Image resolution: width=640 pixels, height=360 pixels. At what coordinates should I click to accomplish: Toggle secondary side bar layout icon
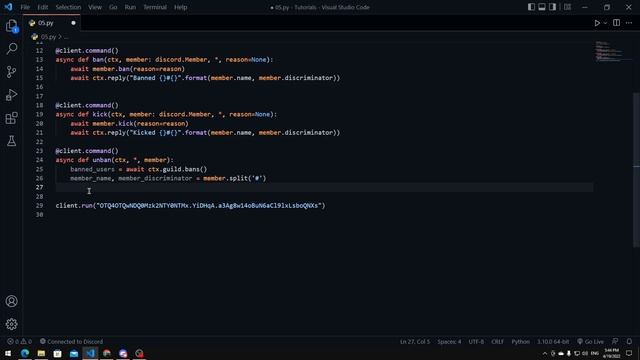tap(552, 7)
